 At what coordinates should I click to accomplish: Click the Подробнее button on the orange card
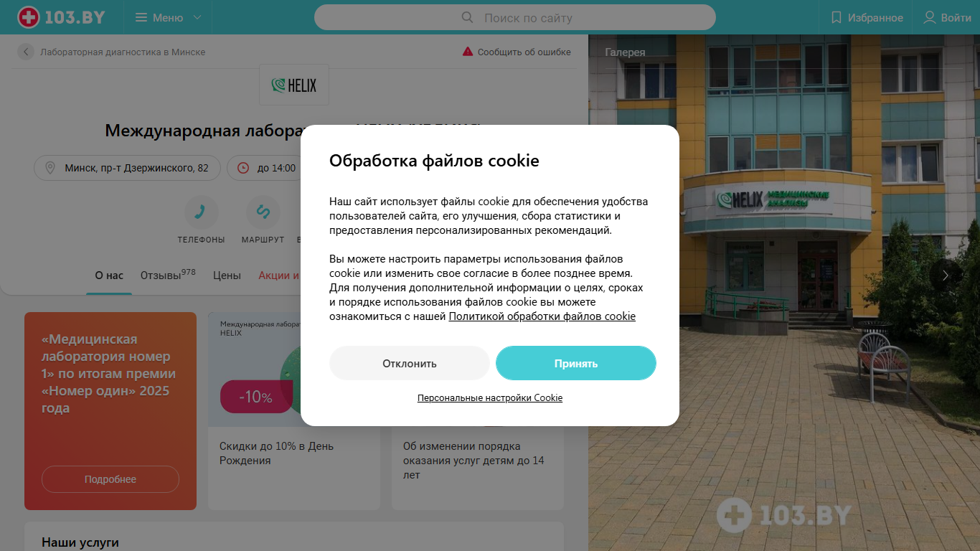coord(110,479)
